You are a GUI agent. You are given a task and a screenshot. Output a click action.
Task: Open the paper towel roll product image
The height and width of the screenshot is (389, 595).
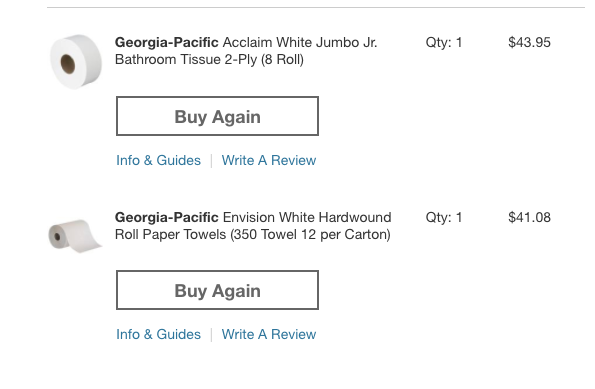75,236
